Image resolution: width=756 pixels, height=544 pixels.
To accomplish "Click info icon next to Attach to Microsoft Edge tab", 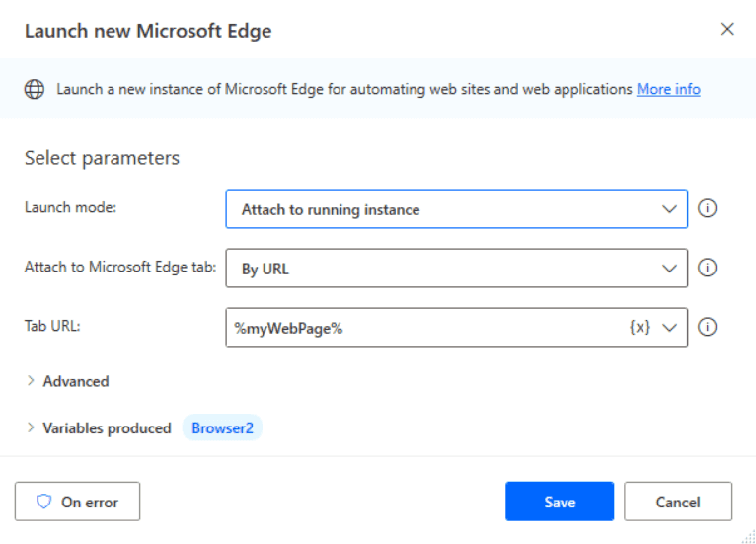I will 707,268.
